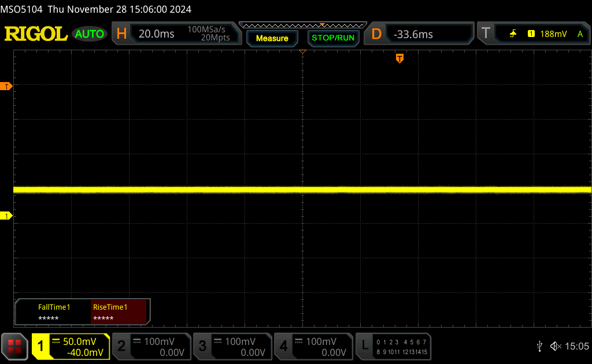Toggle channel 1 50.0mV on or off

[71, 346]
